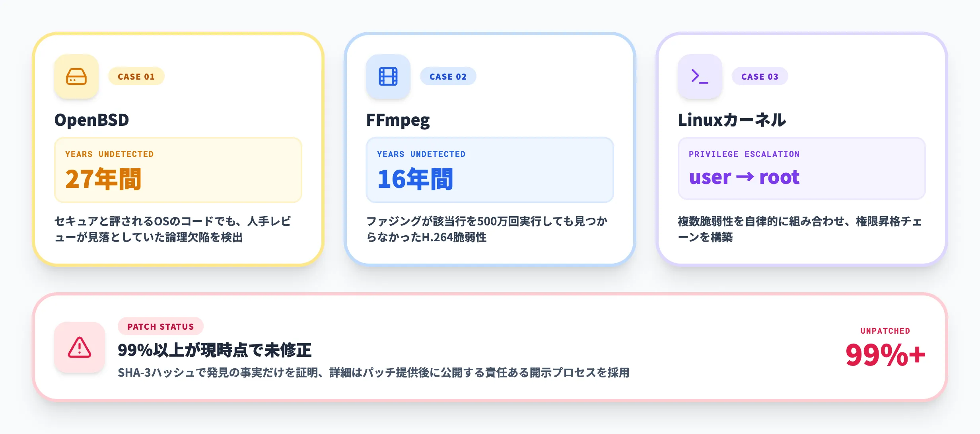This screenshot has width=980, height=434.
Task: Click the Linux kernel terminal prompt icon
Action: pos(700,76)
